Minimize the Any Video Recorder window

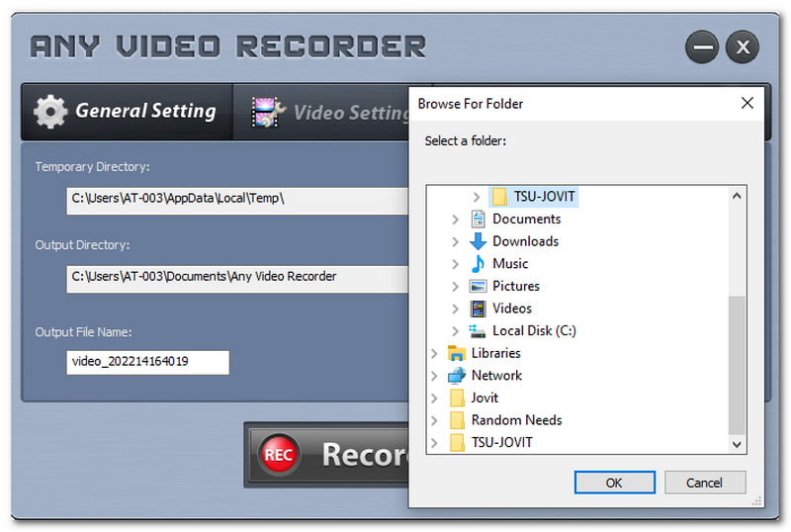(702, 46)
